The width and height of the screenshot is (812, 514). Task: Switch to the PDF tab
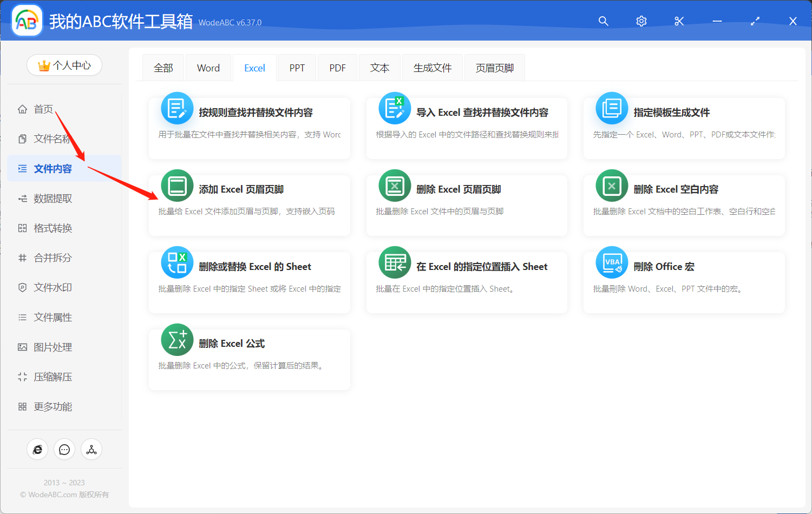tap(337, 67)
